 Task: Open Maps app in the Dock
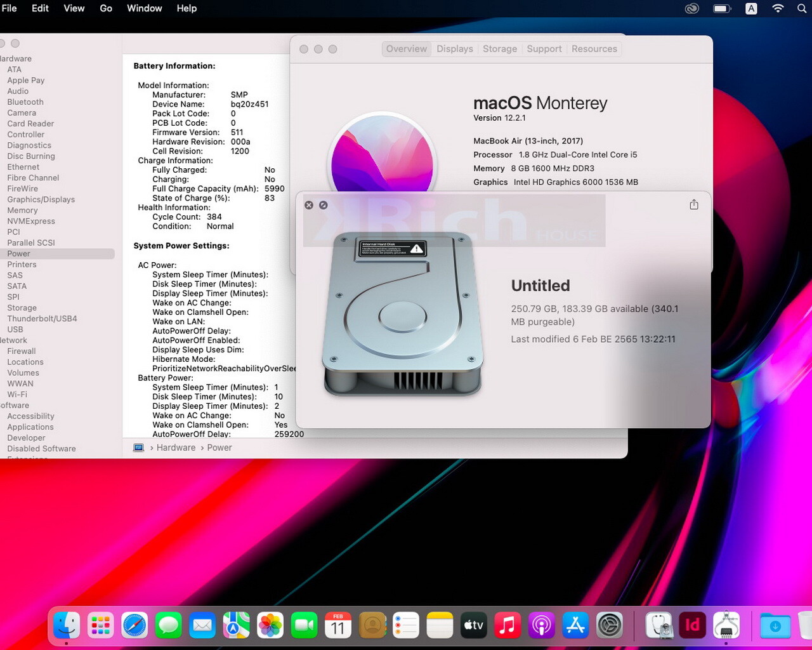pos(236,625)
